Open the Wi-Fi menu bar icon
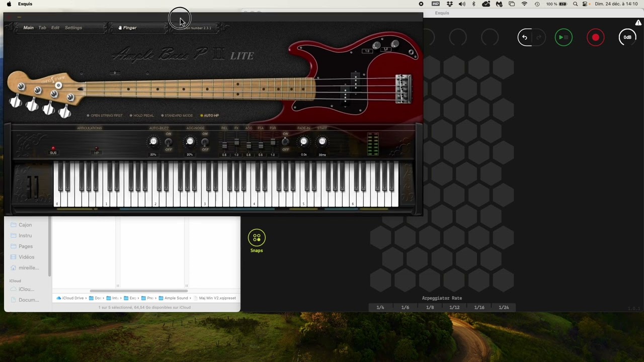This screenshot has height=362, width=644. [524, 4]
